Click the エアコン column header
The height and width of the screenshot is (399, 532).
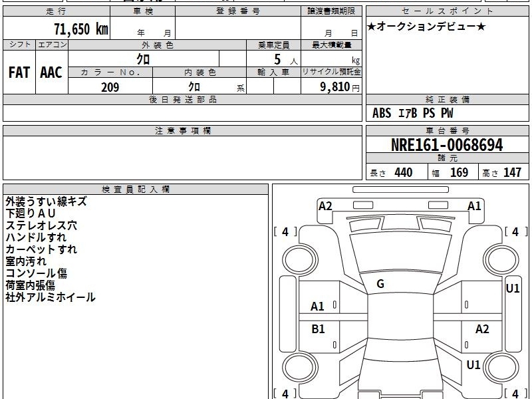click(x=52, y=45)
